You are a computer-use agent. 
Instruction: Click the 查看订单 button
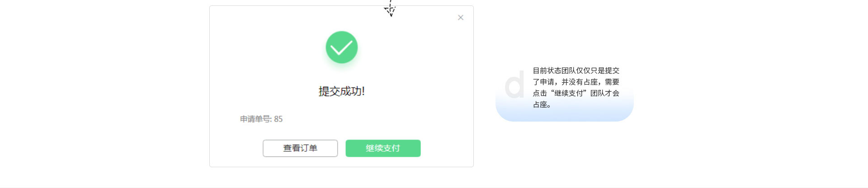tap(300, 148)
